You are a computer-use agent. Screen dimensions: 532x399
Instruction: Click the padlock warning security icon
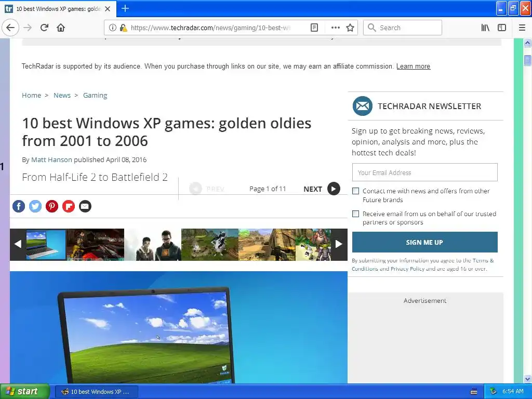tap(124, 28)
